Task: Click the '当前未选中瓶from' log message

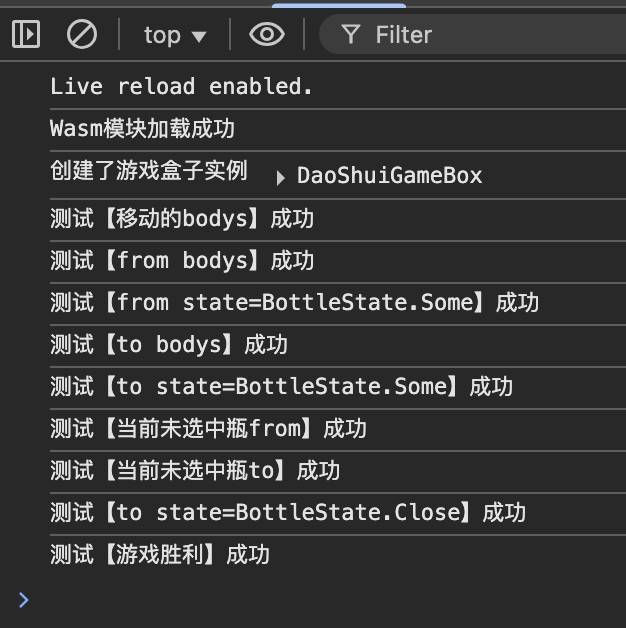Action: 208,429
